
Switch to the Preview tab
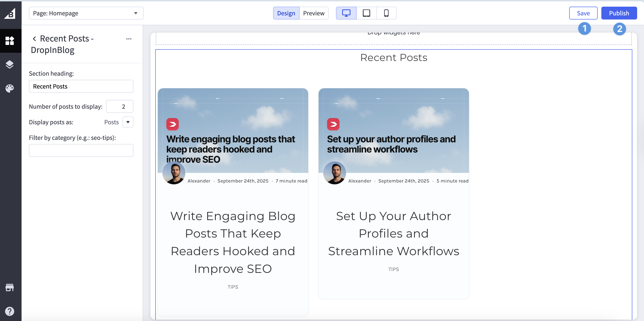point(314,13)
